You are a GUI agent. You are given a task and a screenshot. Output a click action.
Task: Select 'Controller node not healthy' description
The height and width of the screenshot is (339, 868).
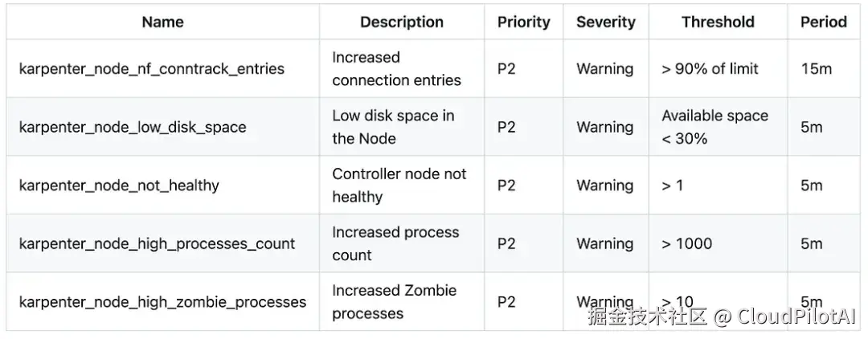pyautogui.click(x=399, y=186)
